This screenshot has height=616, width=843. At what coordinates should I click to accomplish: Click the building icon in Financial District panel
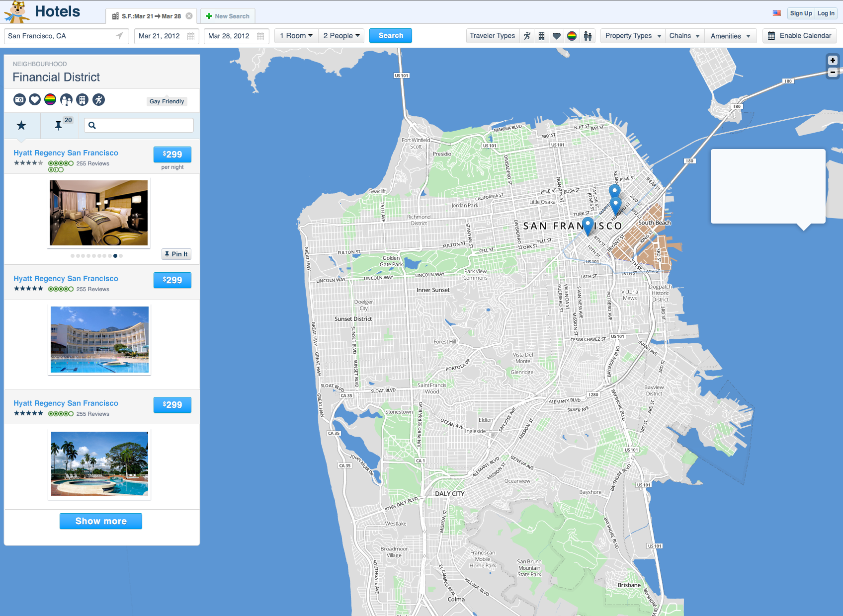coord(82,100)
